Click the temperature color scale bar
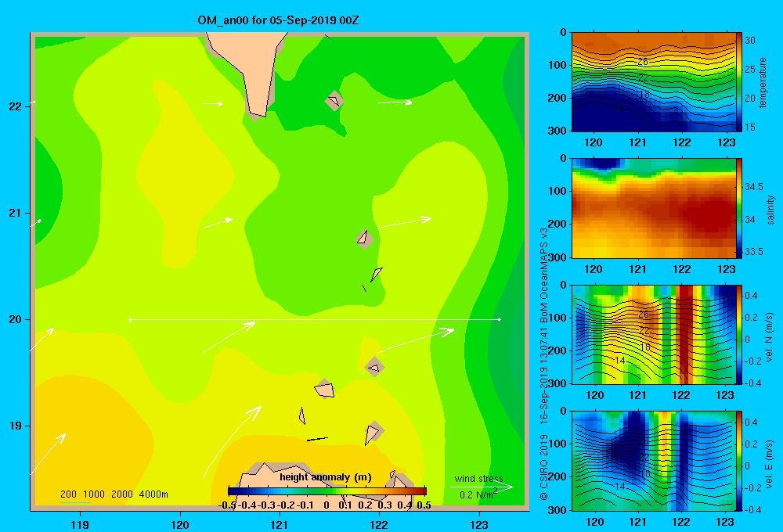Image resolution: width=783 pixels, height=532 pixels. tap(739, 82)
